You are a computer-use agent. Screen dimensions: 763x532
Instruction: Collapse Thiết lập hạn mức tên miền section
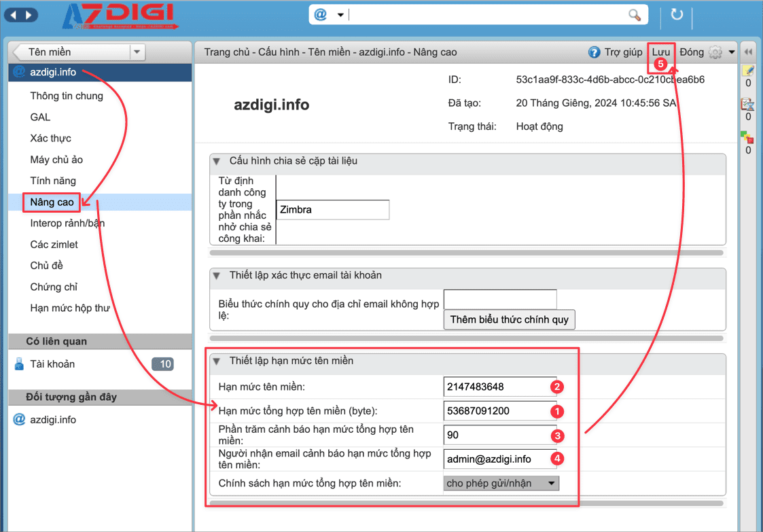pos(217,361)
